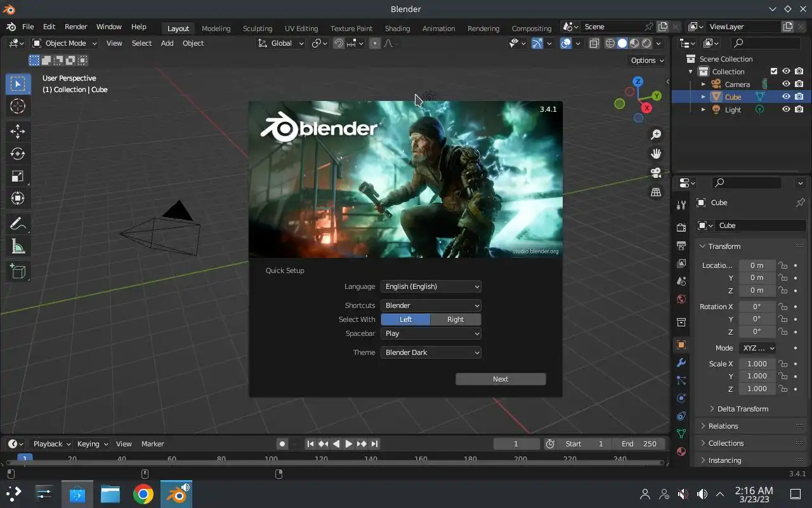The width and height of the screenshot is (812, 508).
Task: Pick the Annotate tool
Action: coord(18,224)
